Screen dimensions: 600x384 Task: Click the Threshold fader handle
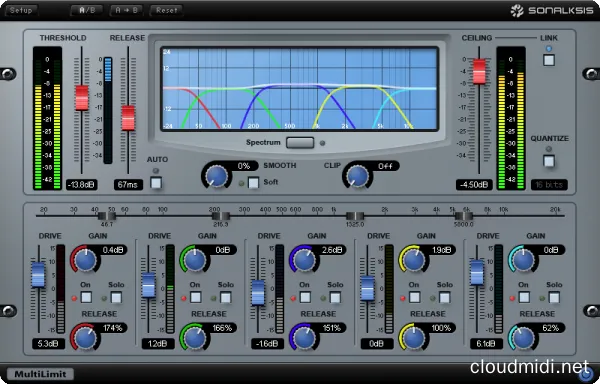coord(82,98)
